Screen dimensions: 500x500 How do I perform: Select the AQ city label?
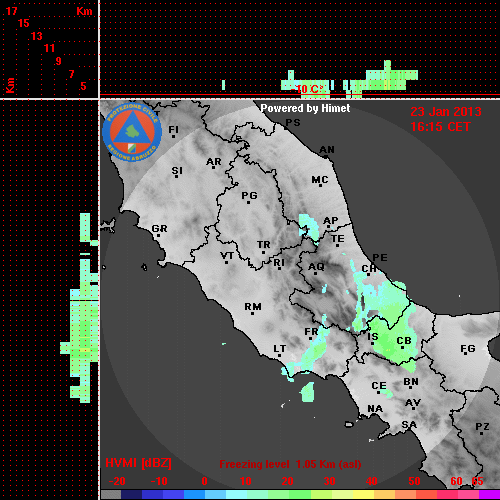tap(316, 267)
